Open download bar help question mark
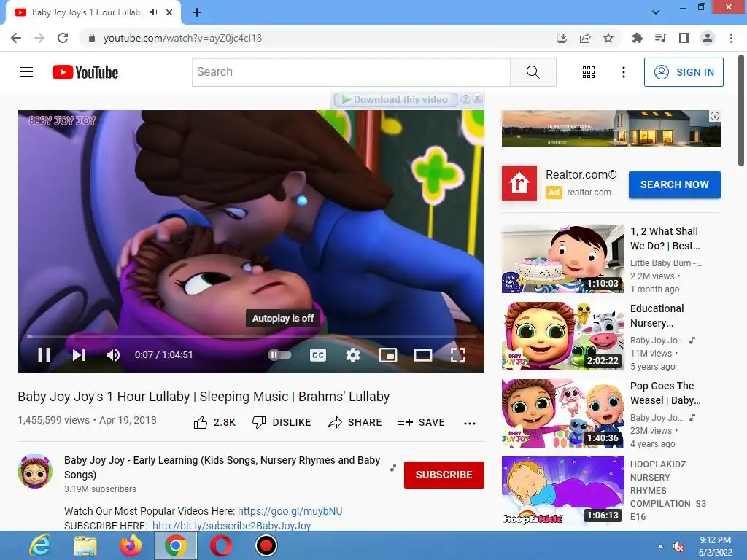The width and height of the screenshot is (747, 560). pos(465,98)
